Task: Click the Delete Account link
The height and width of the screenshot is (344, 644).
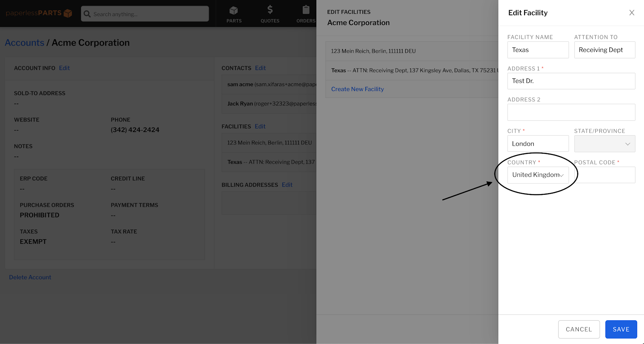Action: coord(30,277)
